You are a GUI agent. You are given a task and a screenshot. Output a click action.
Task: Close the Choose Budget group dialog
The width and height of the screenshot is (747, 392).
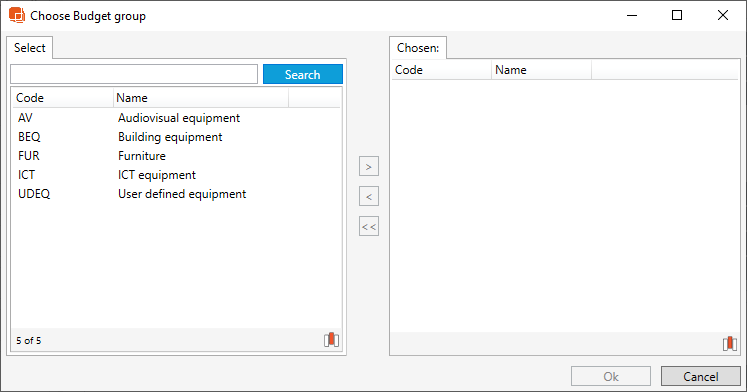click(x=723, y=15)
